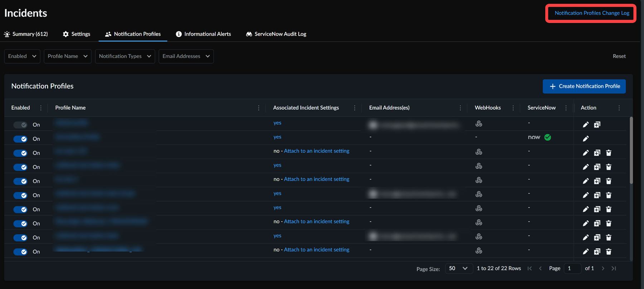Open the Settings tab
This screenshot has height=289, width=644.
pyautogui.click(x=77, y=34)
